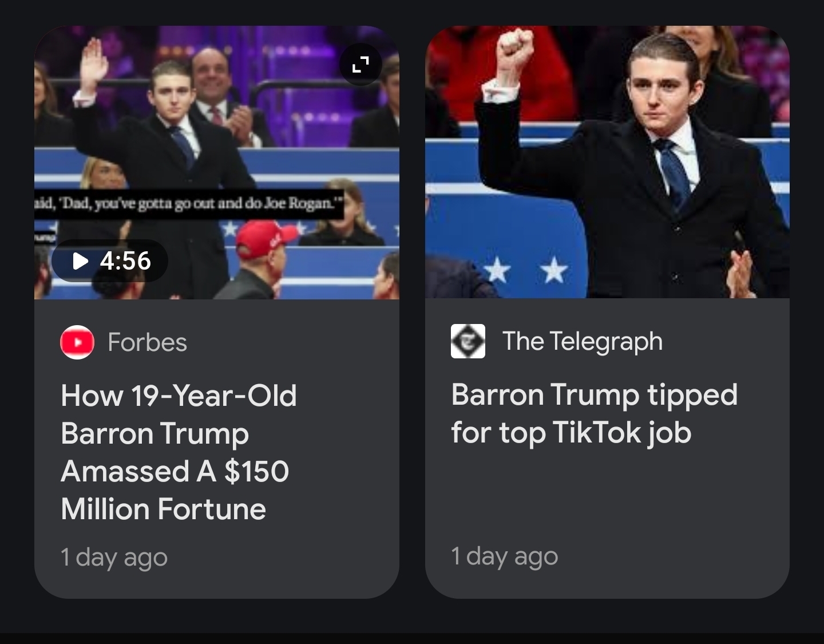Click the red cap in the Forbes thumbnail
The height and width of the screenshot is (644, 824).
(268, 236)
